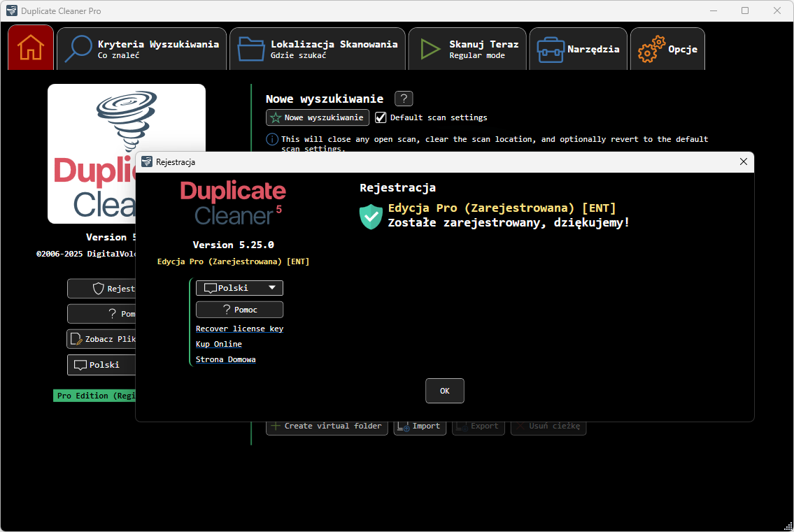Screen dimensions: 794x532
Task: Click the Rejestracja dialog title bar icon
Action: coord(147,161)
